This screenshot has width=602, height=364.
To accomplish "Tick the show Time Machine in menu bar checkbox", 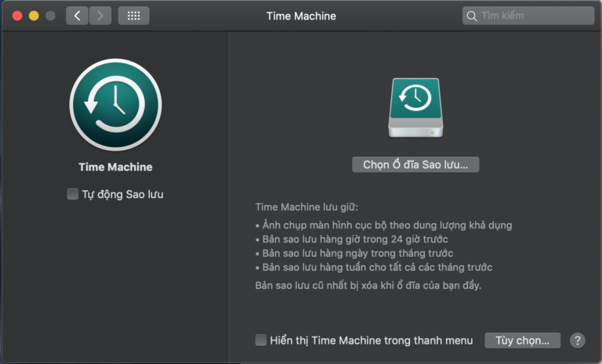I will (x=261, y=340).
